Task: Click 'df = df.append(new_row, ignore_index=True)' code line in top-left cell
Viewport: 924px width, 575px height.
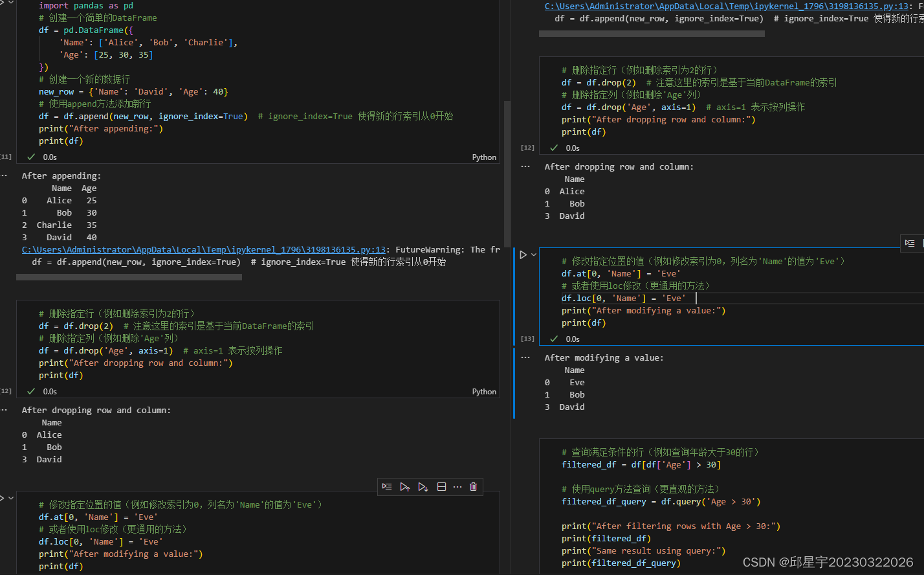Action: point(143,117)
